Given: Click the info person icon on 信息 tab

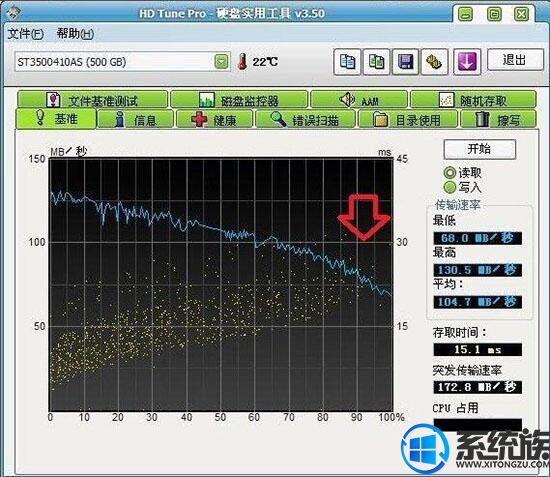Looking at the screenshot, I should point(120,120).
